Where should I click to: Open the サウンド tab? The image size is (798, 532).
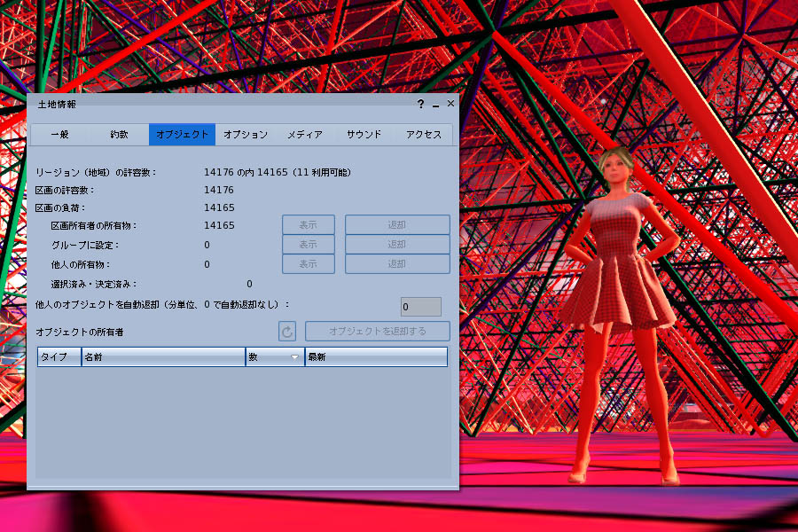coord(364,135)
